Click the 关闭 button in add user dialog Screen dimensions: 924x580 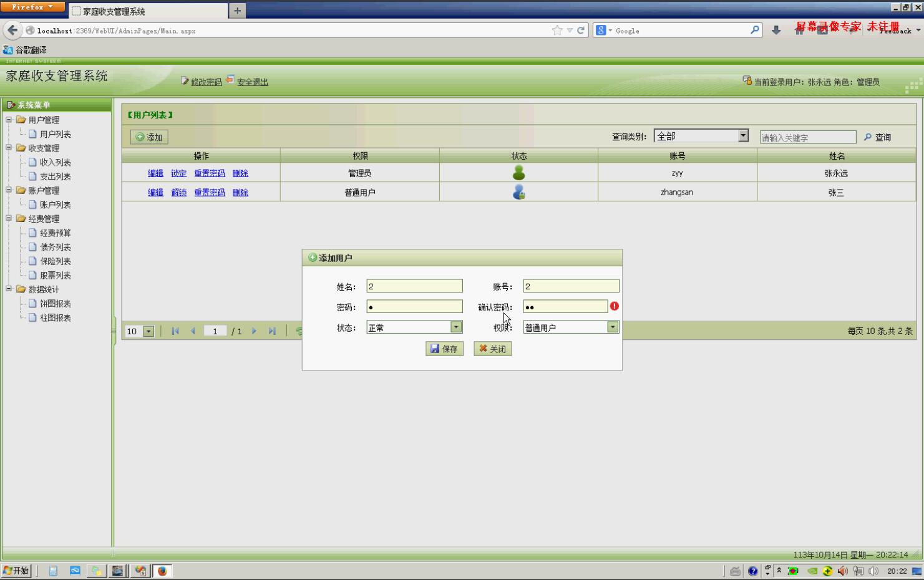pos(492,349)
